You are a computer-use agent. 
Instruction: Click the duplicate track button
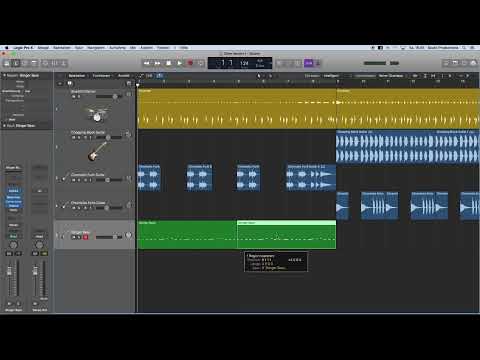pyautogui.click(x=70, y=83)
